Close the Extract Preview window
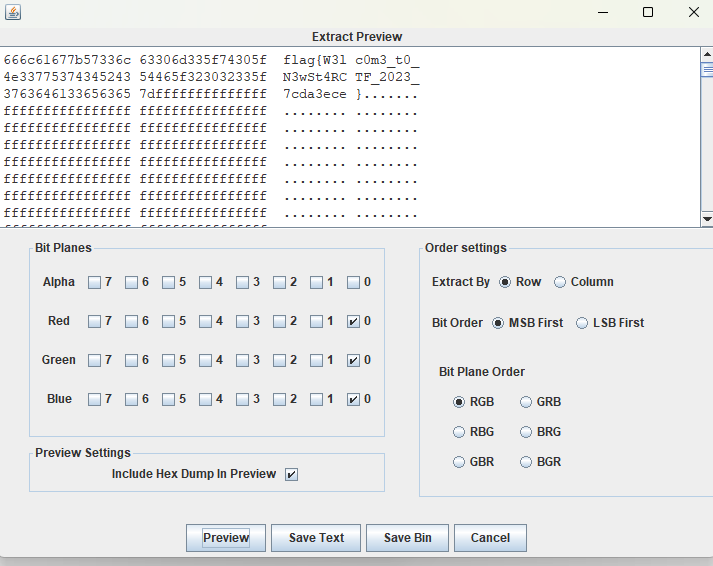 click(x=694, y=12)
